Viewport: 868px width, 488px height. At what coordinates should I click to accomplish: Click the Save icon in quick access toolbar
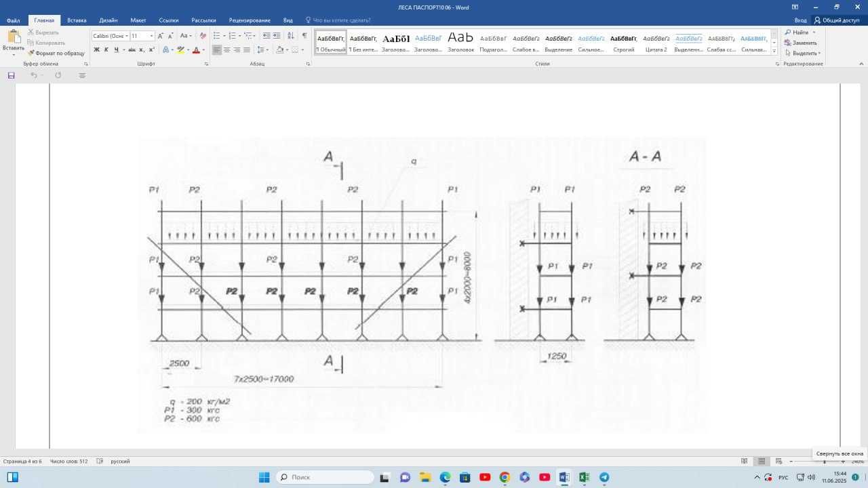click(12, 75)
